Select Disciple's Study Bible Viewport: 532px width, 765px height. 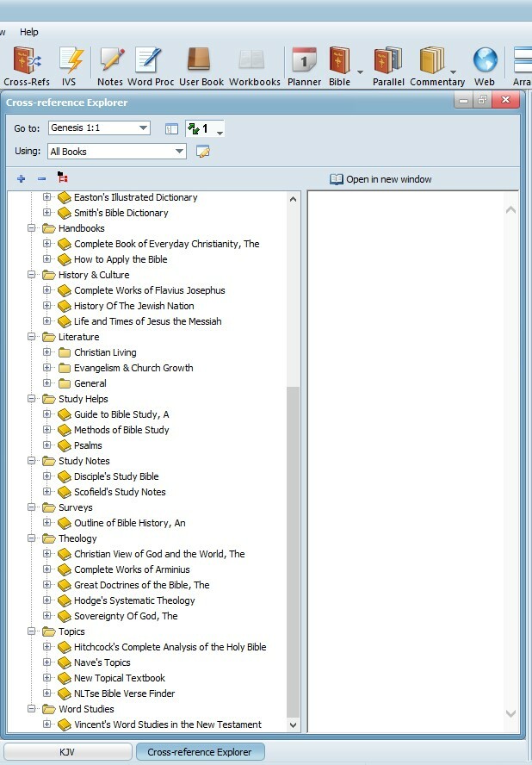(116, 476)
